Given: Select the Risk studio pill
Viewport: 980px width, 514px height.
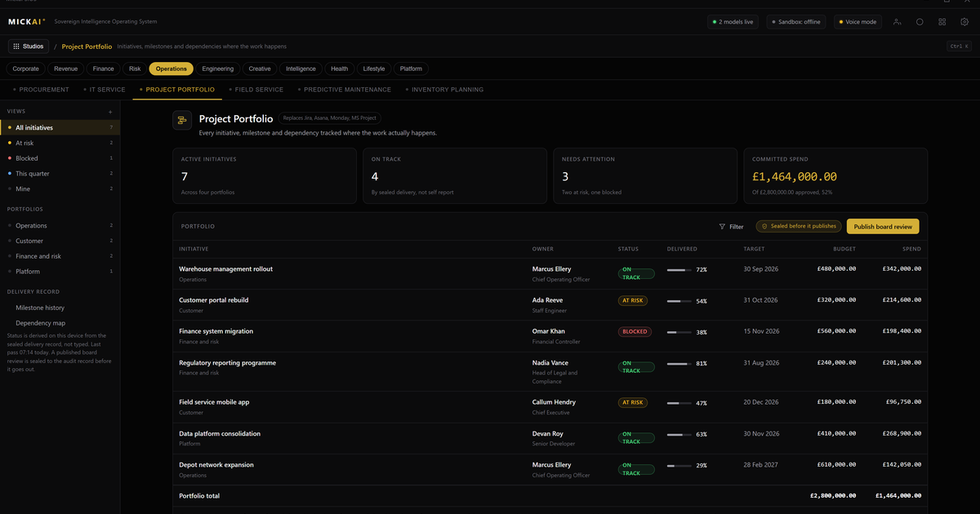Looking at the screenshot, I should tap(135, 69).
